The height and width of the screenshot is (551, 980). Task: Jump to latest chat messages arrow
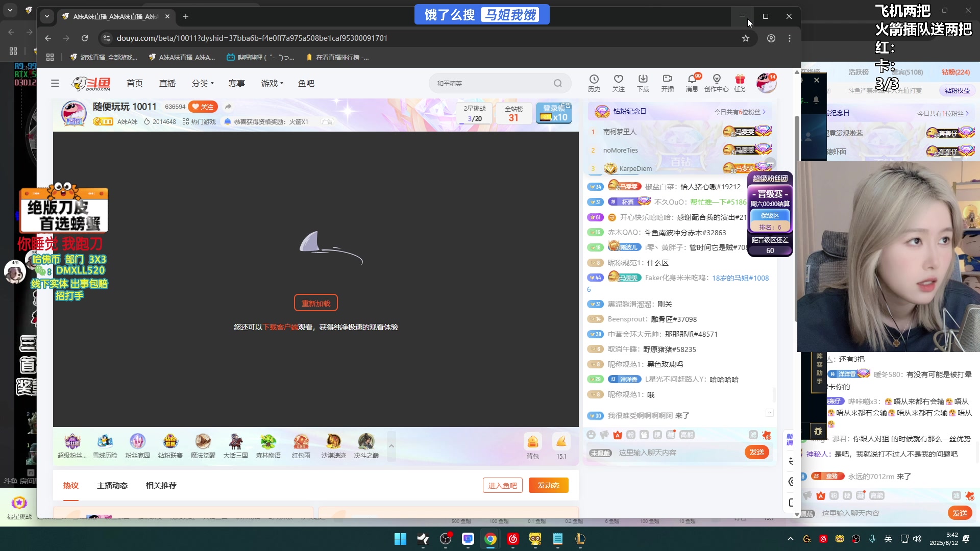coord(770,413)
